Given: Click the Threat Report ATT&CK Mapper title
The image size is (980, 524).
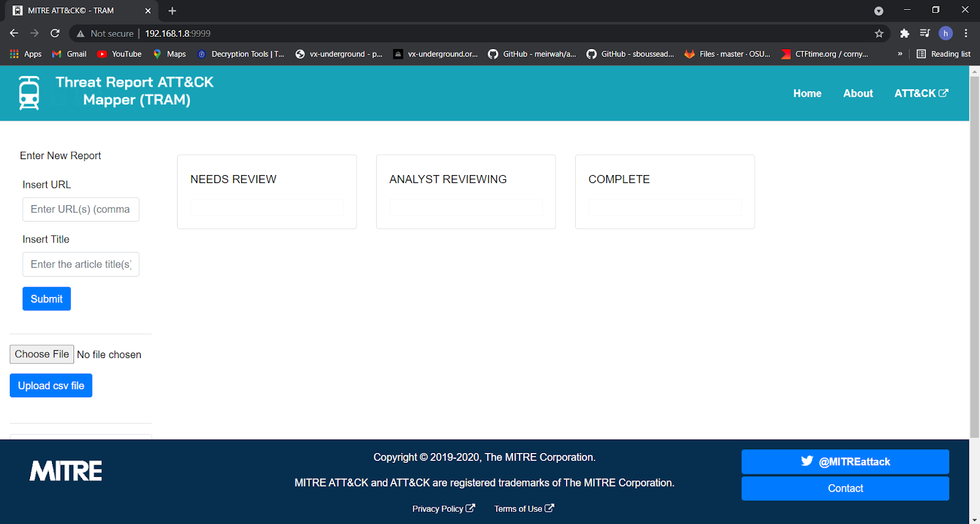Looking at the screenshot, I should (135, 91).
